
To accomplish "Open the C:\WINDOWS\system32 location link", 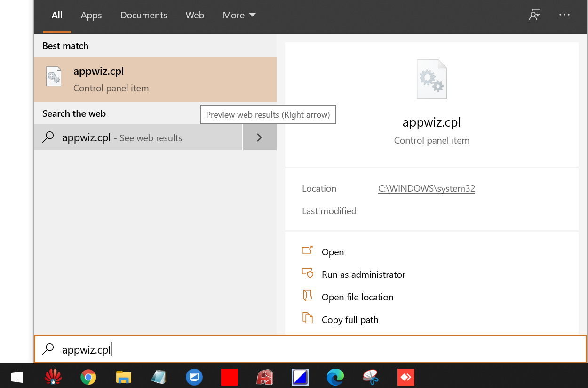I will point(426,188).
